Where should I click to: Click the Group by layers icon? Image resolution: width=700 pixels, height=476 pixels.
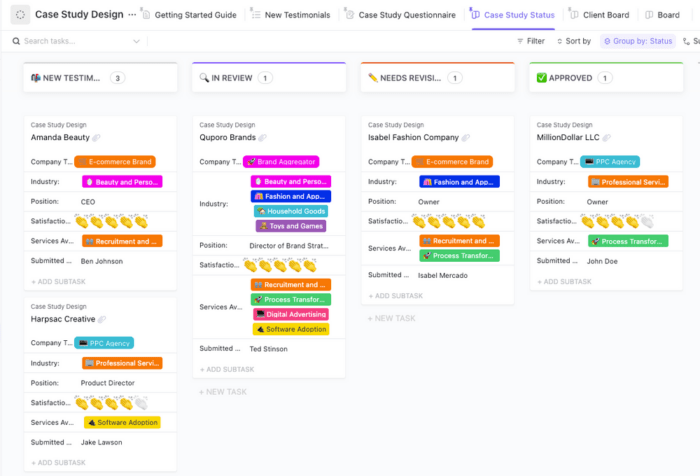coord(607,41)
